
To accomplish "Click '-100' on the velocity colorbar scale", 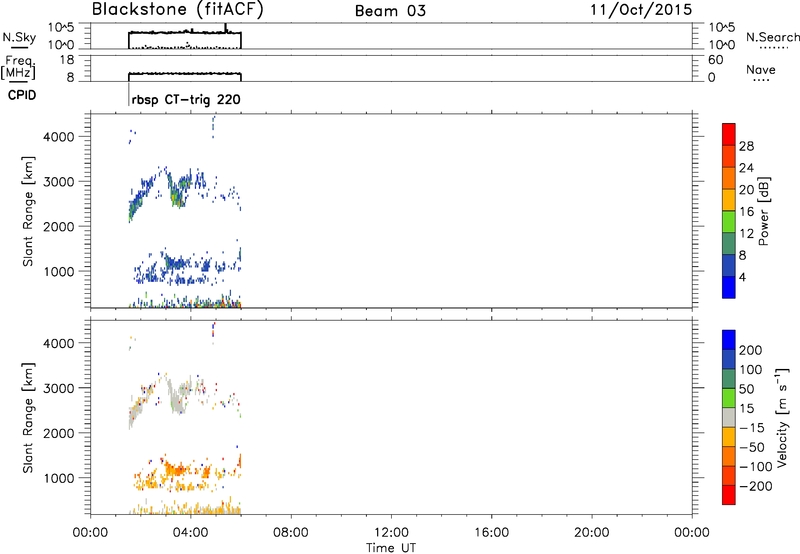I will point(756,467).
